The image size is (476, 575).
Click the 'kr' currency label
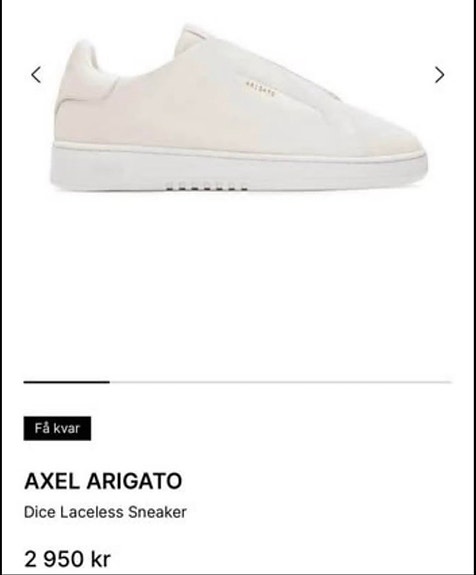click(x=100, y=559)
